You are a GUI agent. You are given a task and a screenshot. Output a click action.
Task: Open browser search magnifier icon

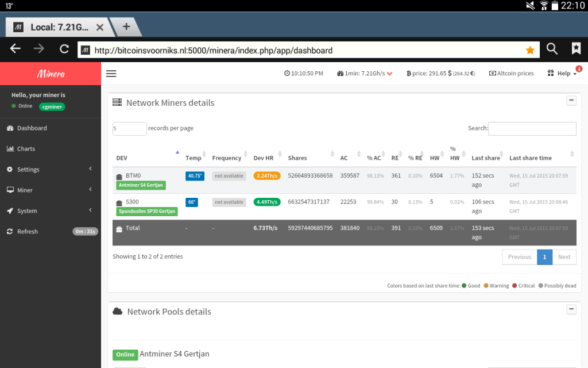552,49
